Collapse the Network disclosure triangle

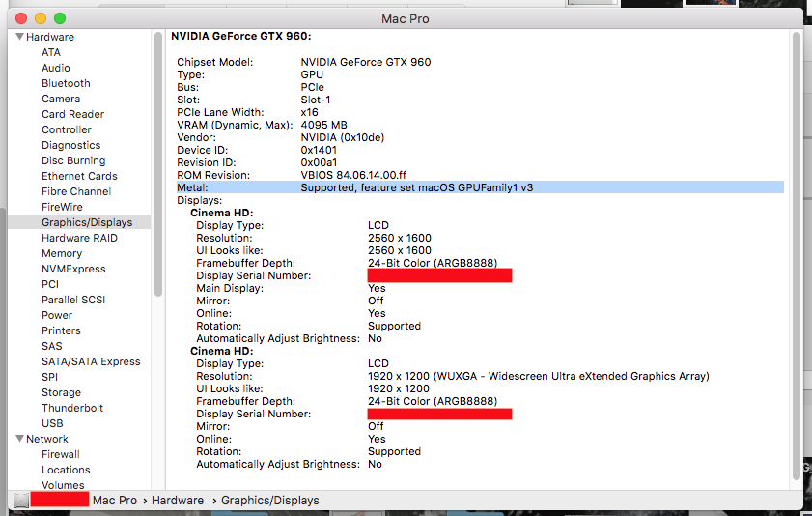[x=19, y=439]
